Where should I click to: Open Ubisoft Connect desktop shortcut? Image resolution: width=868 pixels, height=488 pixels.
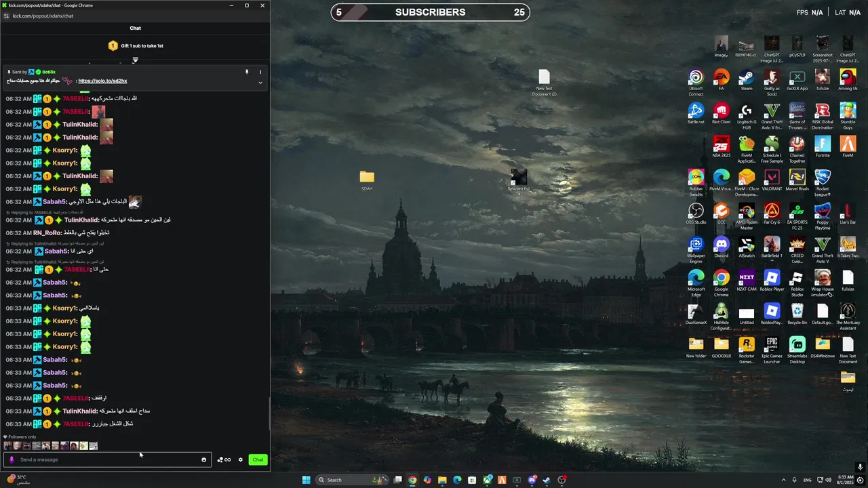click(696, 82)
